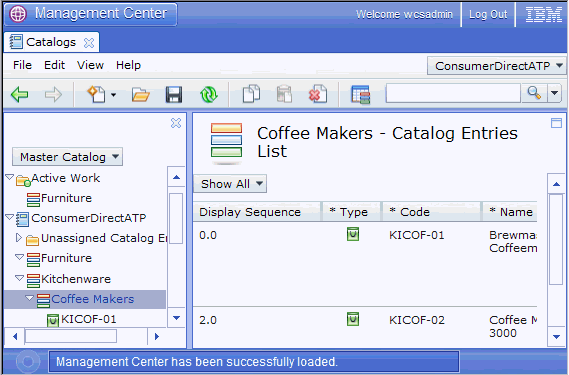Click the Log Out link

pos(488,14)
